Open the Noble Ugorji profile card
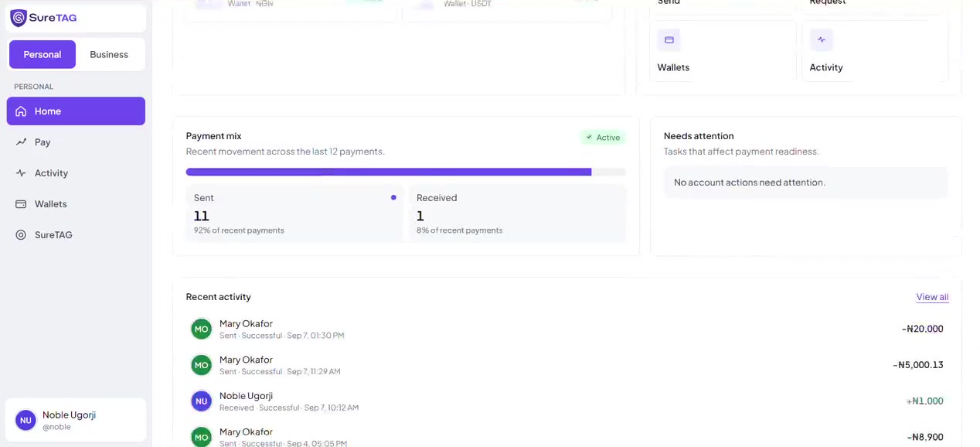Screen dimensions: 980x447 76,420
